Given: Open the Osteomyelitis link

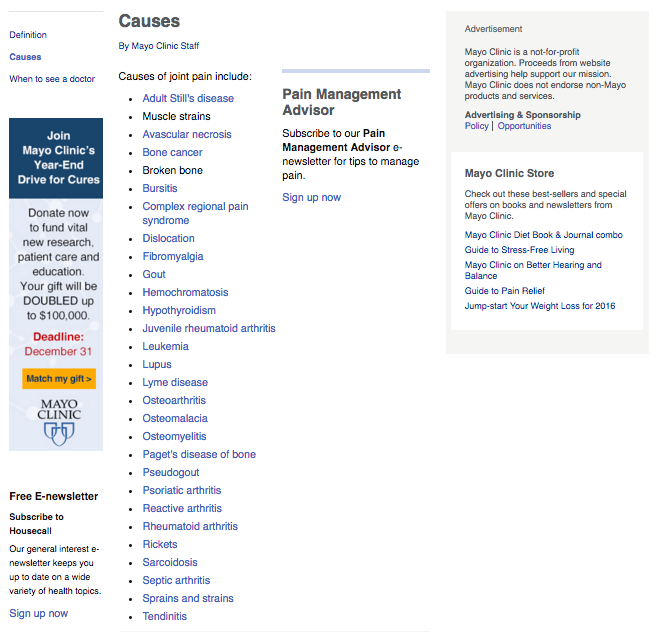Looking at the screenshot, I should pyautogui.click(x=174, y=436).
